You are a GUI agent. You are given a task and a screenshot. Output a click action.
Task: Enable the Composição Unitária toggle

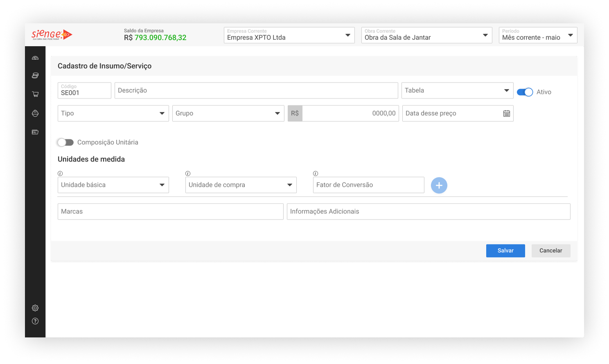(65, 142)
